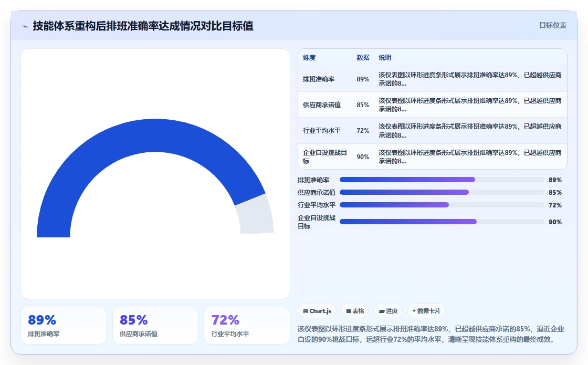Screen dimensions: 588x365
Task: Select the 数据卡片 tag chip
Action: click(426, 311)
